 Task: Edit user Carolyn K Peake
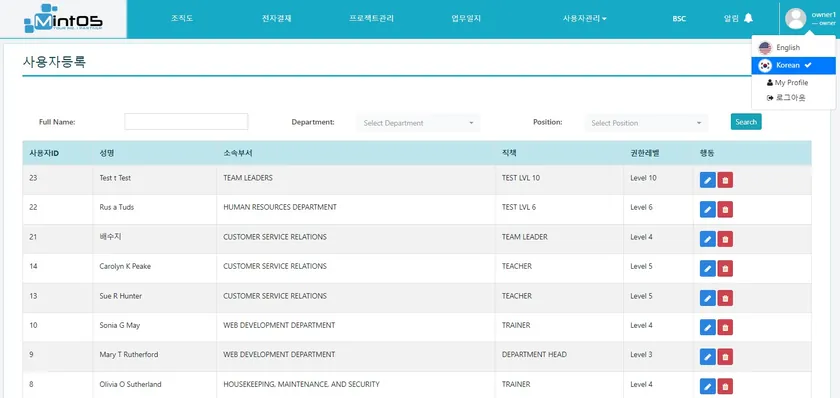708,268
